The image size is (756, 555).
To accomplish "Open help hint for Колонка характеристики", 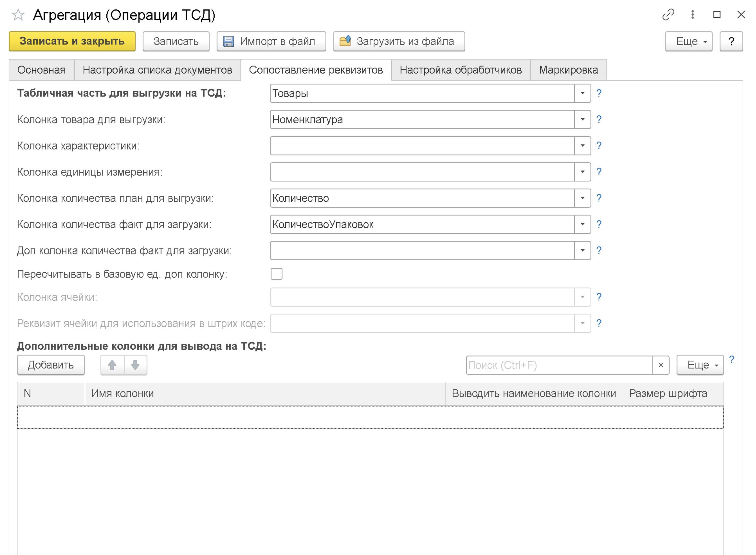I will pyautogui.click(x=599, y=146).
